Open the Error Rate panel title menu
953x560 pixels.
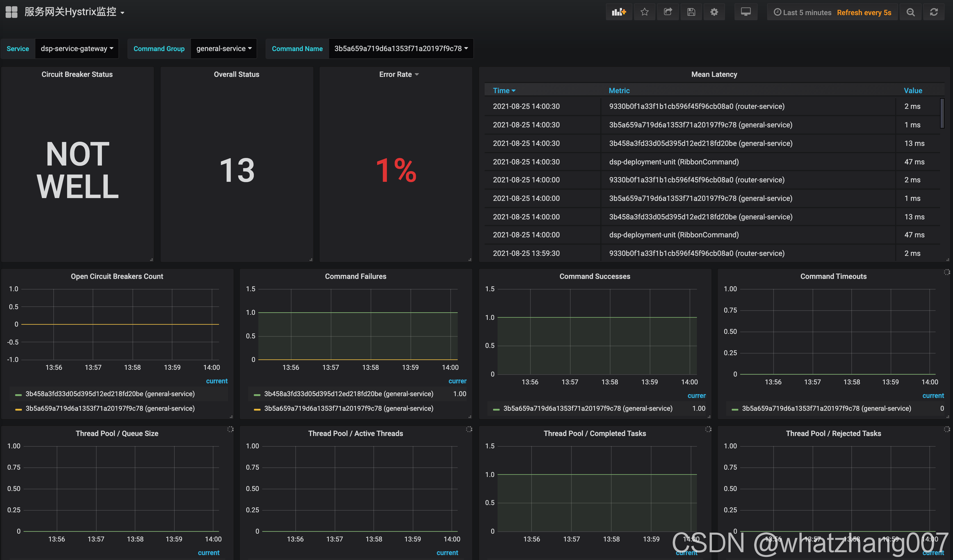399,74
